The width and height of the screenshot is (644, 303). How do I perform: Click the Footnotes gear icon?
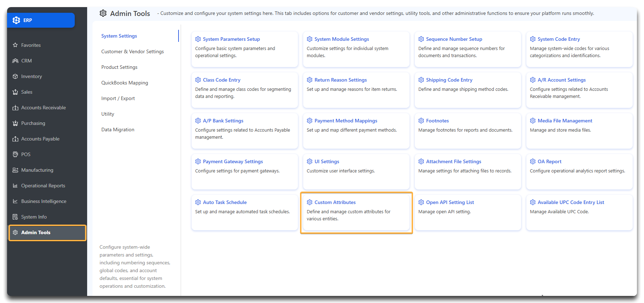(421, 121)
